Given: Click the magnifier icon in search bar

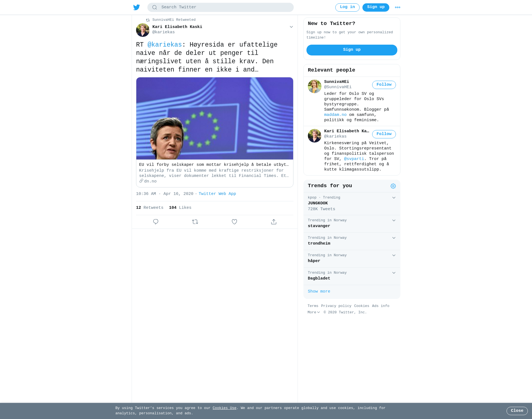Looking at the screenshot, I should [155, 7].
